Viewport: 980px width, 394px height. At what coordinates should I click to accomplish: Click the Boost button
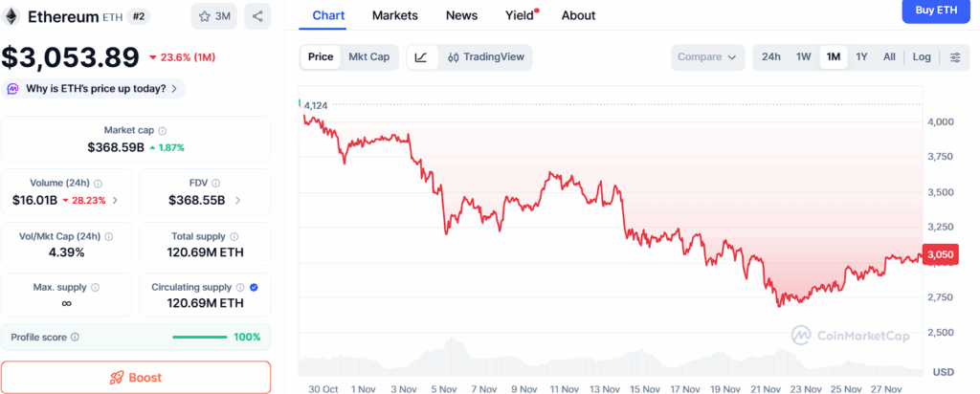coord(136,378)
